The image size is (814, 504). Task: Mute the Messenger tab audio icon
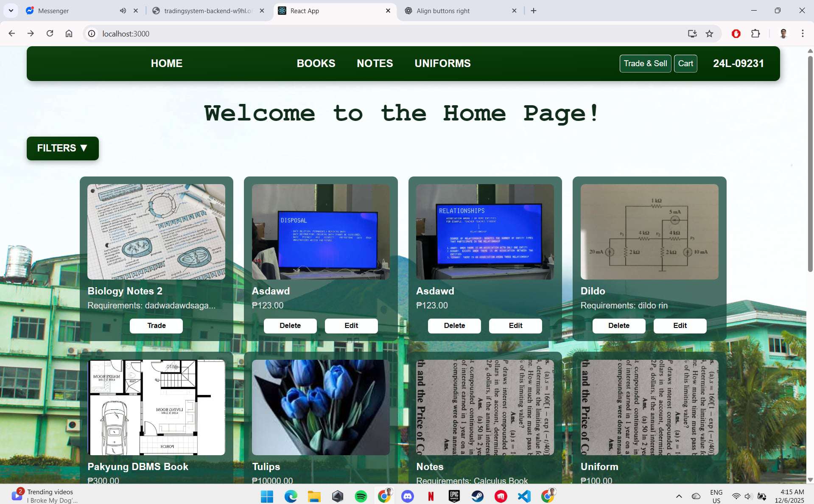click(123, 11)
